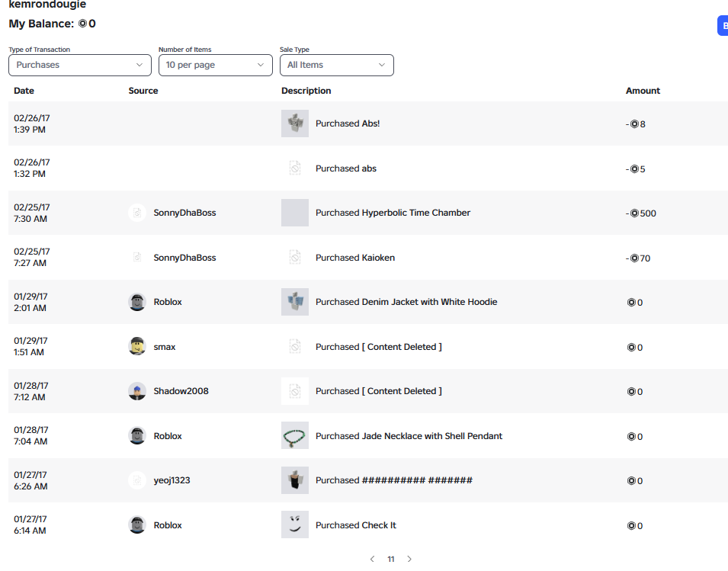Open SonnyDhaBoss profile on the Kaioken row
This screenshot has width=728, height=571.
(x=184, y=258)
